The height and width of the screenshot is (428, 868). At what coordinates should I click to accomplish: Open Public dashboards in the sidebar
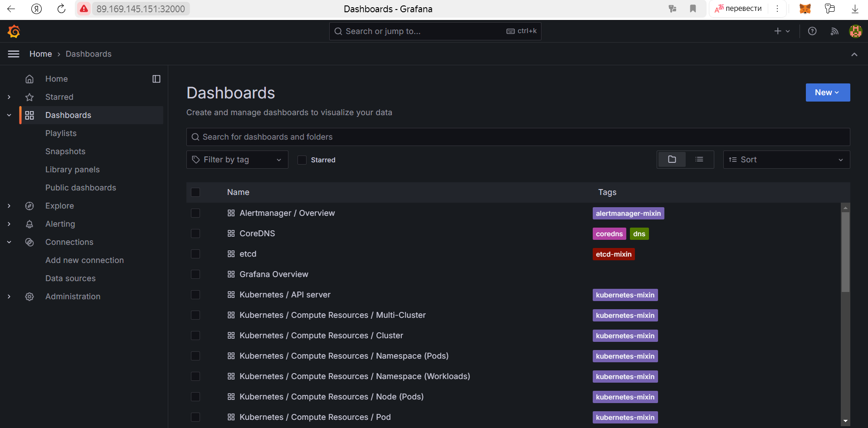(x=81, y=188)
